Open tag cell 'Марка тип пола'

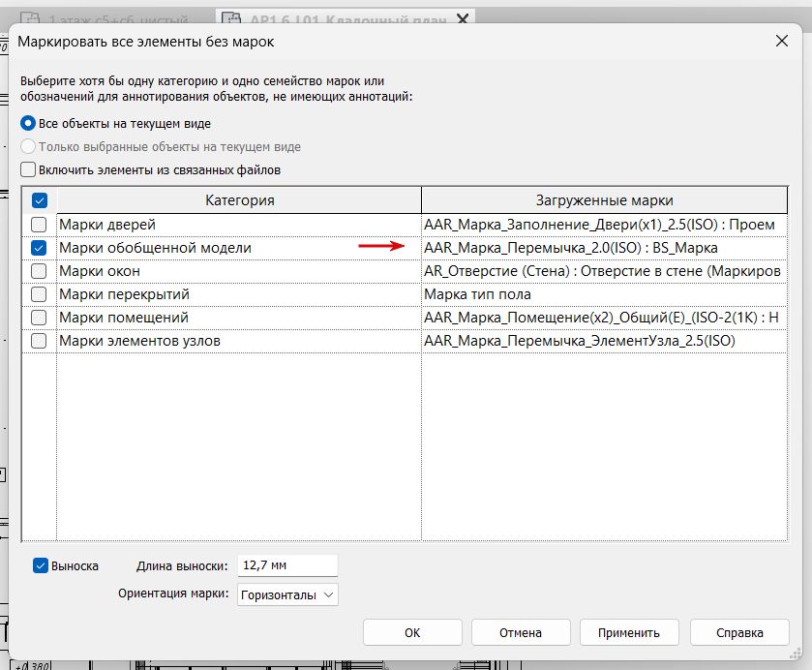[x=604, y=294]
